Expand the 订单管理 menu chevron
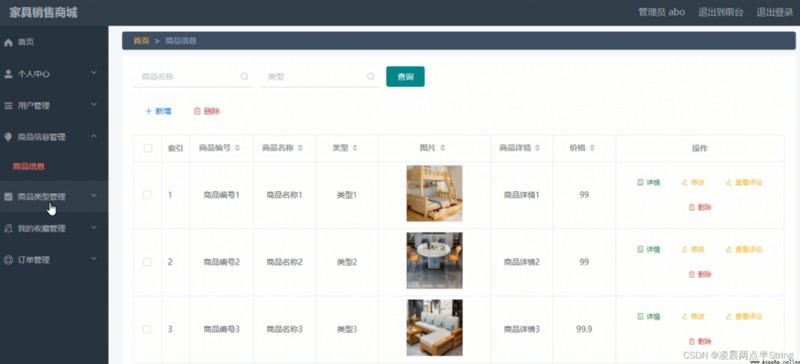 (94, 259)
